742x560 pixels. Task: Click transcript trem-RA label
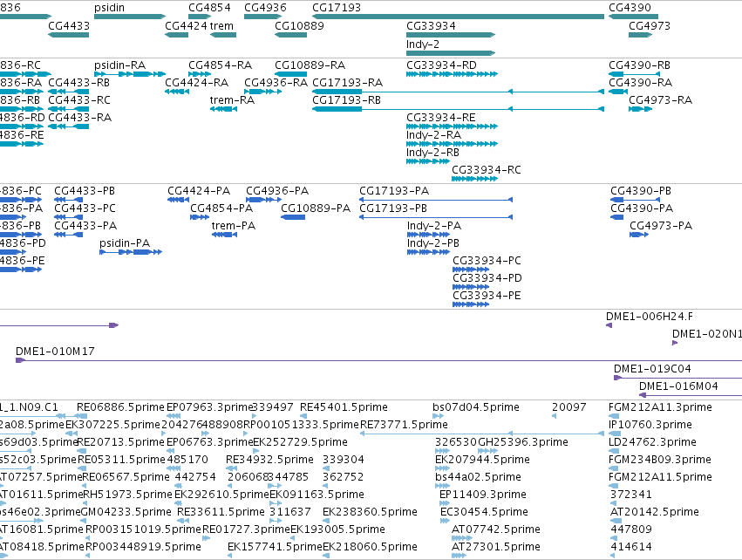click(x=232, y=100)
